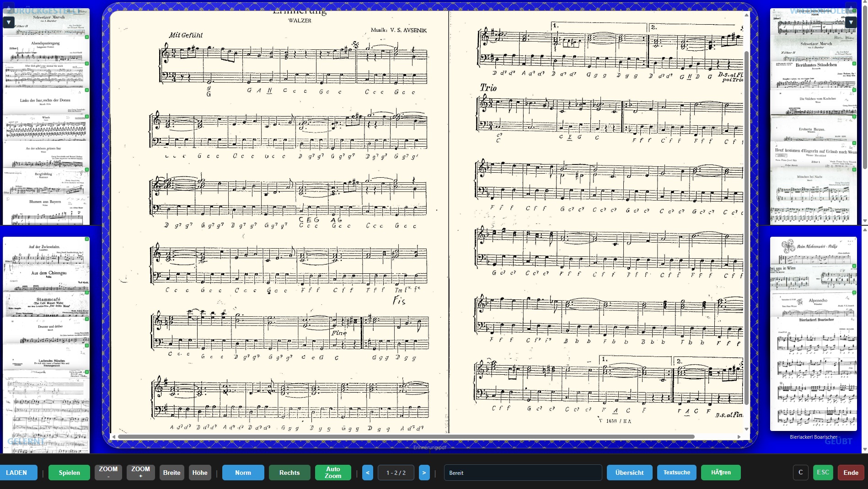The image size is (868, 489).
Task: Open the Bierlackerl Boarischer thumbnail
Action: pyautogui.click(x=814, y=374)
